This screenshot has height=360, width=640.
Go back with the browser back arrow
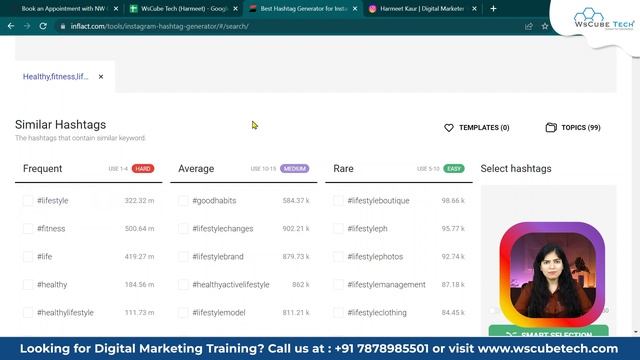point(11,26)
